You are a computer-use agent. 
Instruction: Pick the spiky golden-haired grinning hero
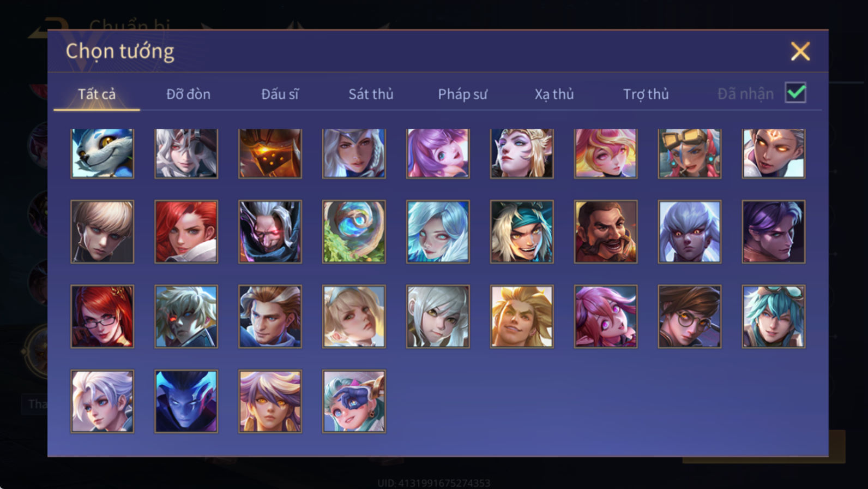point(522,317)
